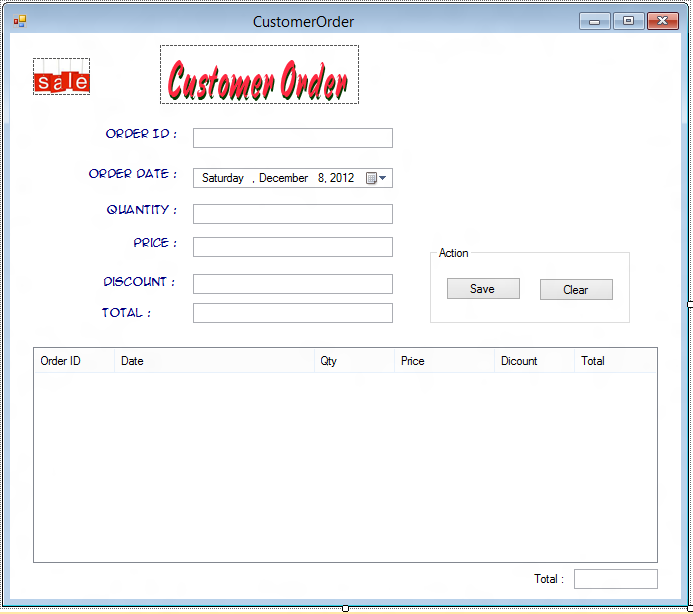The height and width of the screenshot is (614, 693).
Task: Click the Clear button
Action: [576, 290]
